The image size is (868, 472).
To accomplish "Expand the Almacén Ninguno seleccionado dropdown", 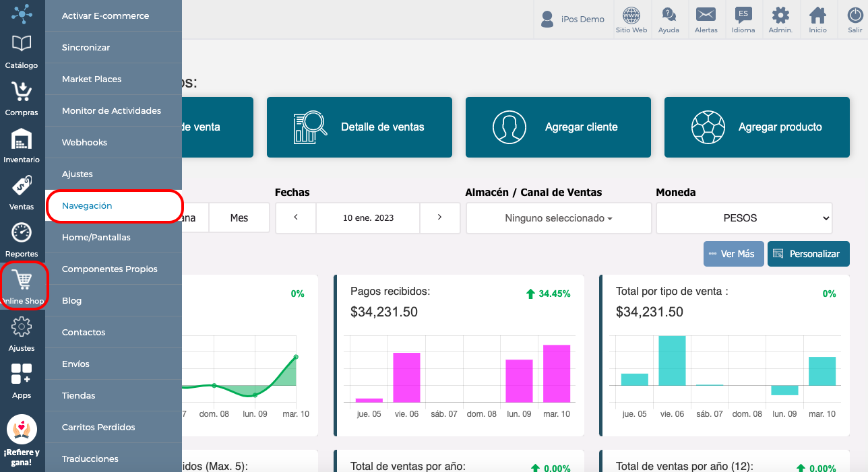I will click(559, 218).
